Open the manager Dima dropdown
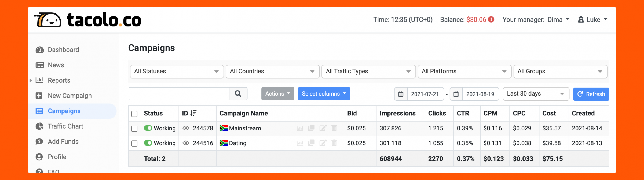The image size is (644, 180). (558, 20)
